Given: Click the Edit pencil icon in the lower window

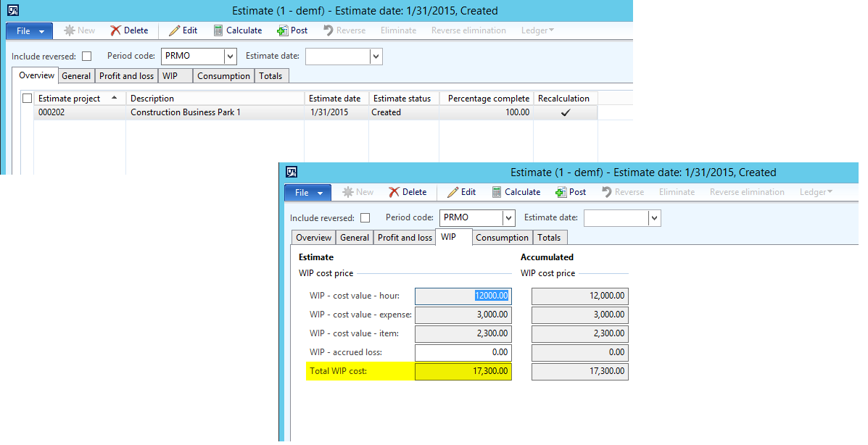Looking at the screenshot, I should point(452,192).
